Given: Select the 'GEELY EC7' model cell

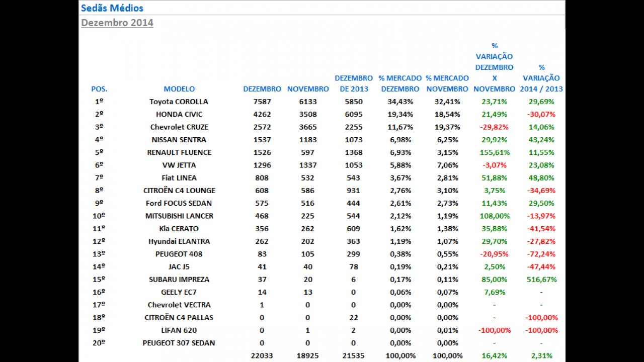Looking at the screenshot, I should point(179,292).
